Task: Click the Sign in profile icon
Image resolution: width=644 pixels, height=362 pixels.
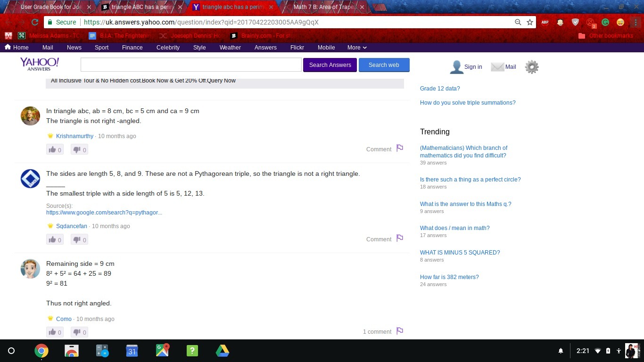Action: coord(456,67)
